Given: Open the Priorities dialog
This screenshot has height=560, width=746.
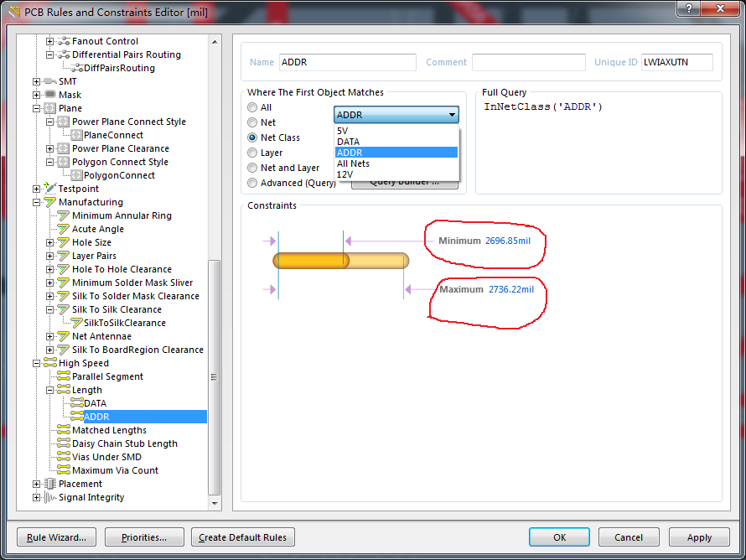Looking at the screenshot, I should pyautogui.click(x=144, y=537).
